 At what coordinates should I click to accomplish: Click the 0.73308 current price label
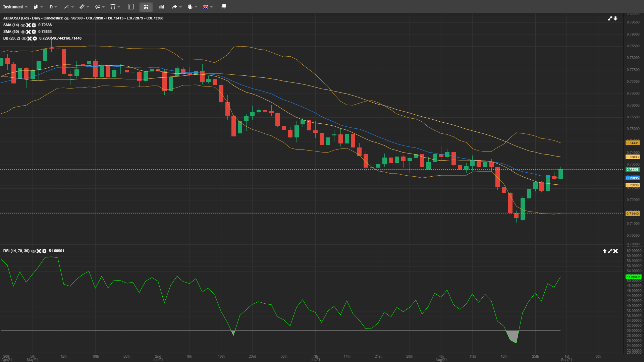point(633,170)
